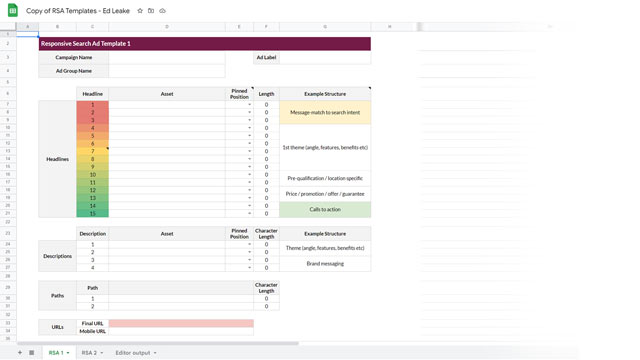Click headline number 1 red cell
Image resolution: width=640 pixels, height=360 pixels.
coord(93,104)
